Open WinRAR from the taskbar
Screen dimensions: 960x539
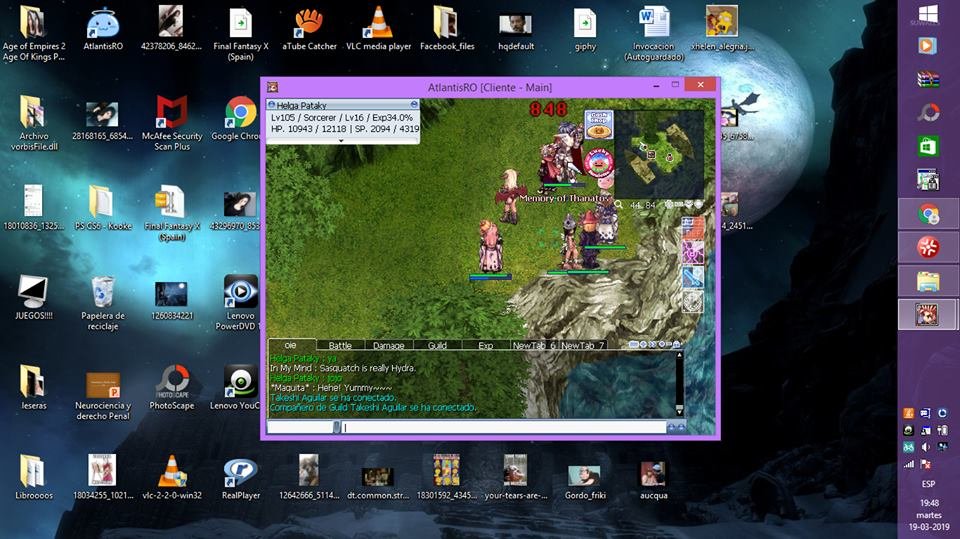pyautogui.click(x=928, y=79)
